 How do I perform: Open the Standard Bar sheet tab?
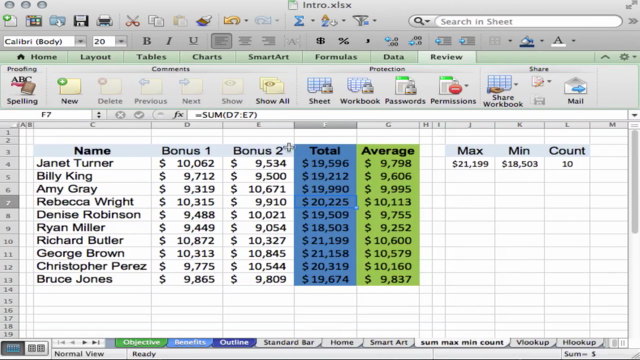coord(289,342)
